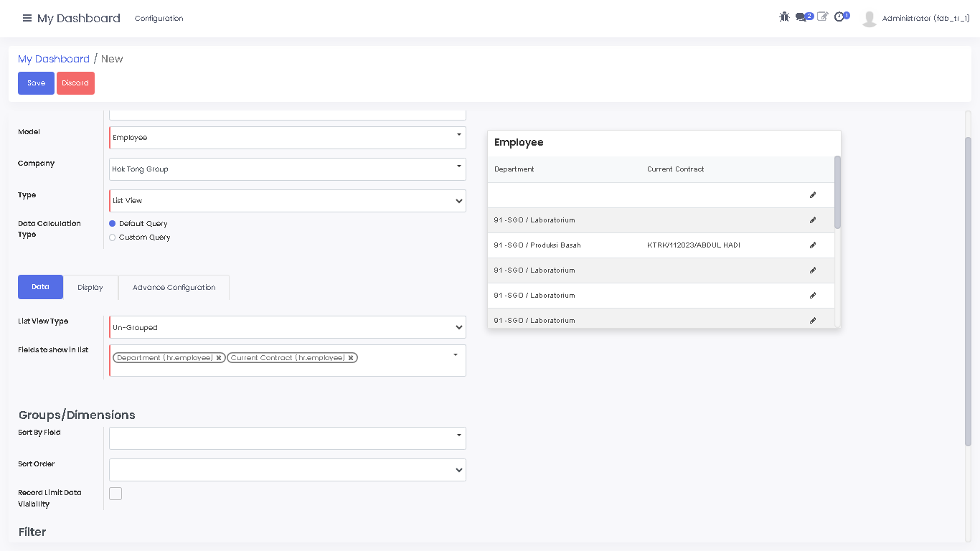Click the Employee preview list scrollbar
980x551 pixels.
[837, 192]
